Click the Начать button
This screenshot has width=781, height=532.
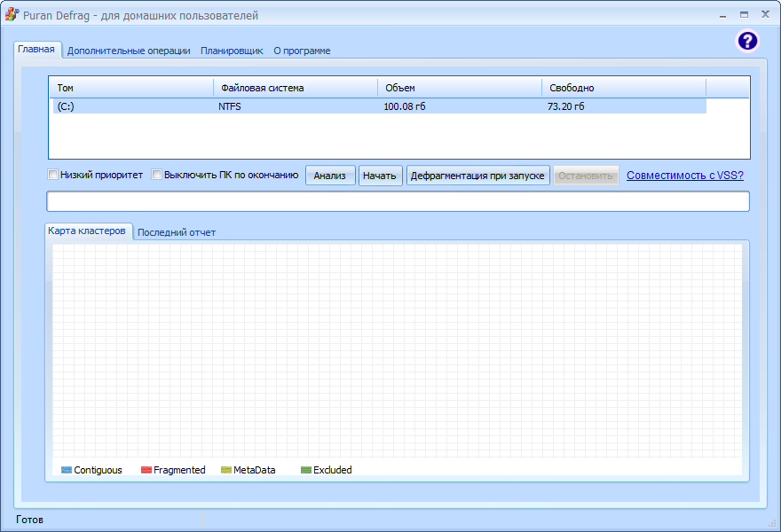380,176
